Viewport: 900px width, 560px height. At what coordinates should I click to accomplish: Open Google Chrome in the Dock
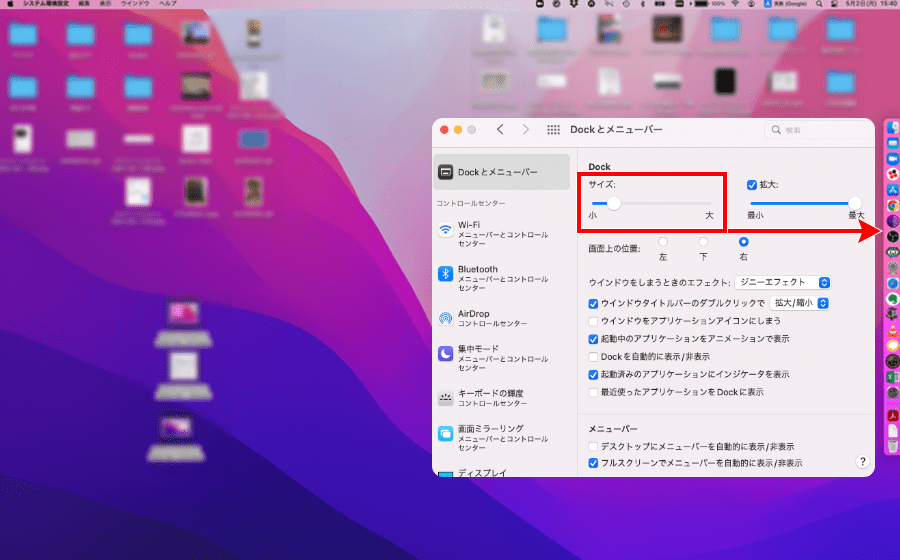coord(893,205)
